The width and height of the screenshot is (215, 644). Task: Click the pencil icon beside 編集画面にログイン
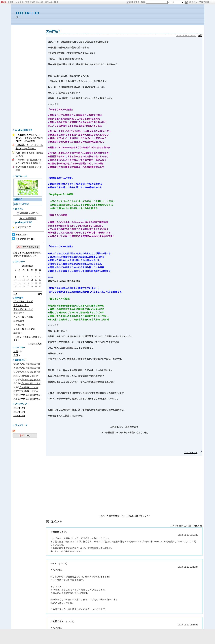pyautogui.click(x=18, y=213)
